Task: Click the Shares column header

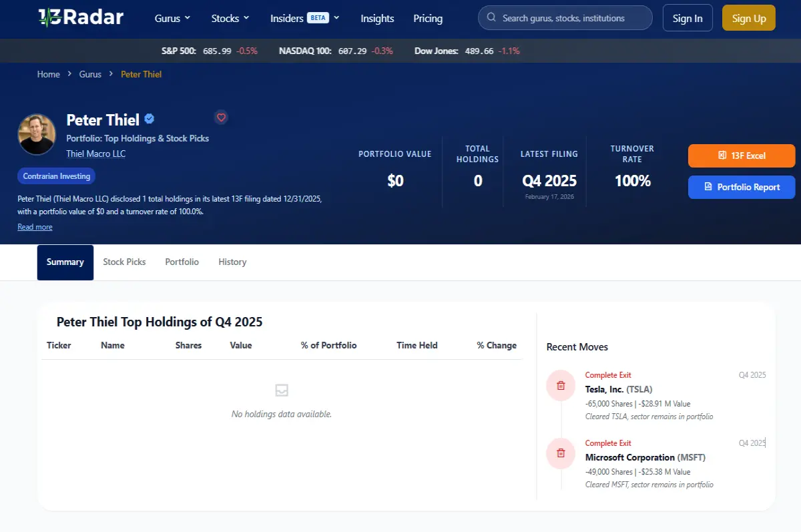Action: click(x=188, y=345)
